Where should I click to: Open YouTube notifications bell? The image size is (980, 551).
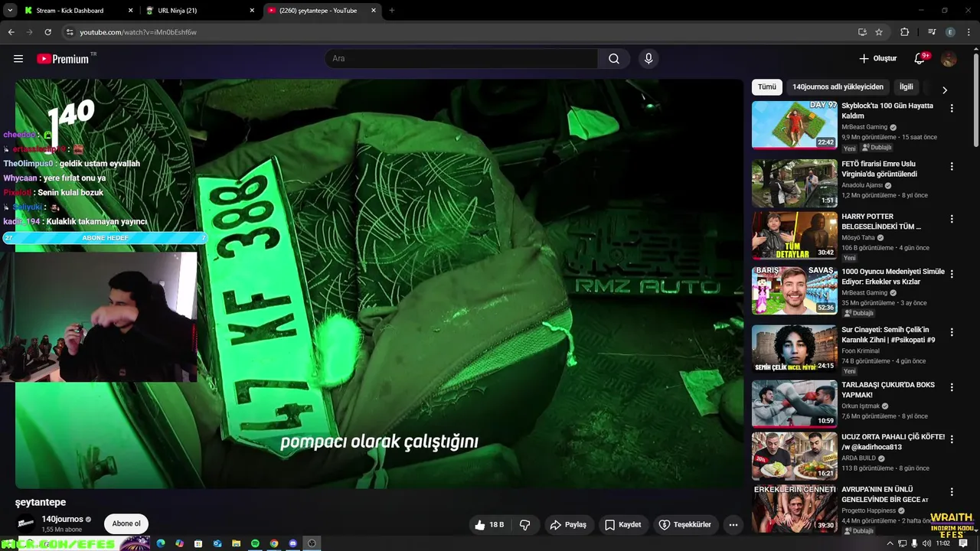[x=920, y=59]
